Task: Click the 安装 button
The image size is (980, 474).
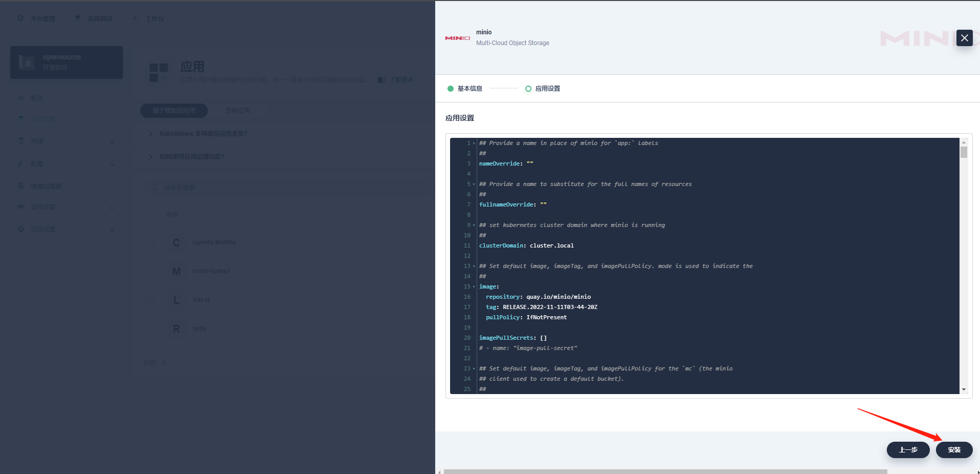Action: click(954, 450)
